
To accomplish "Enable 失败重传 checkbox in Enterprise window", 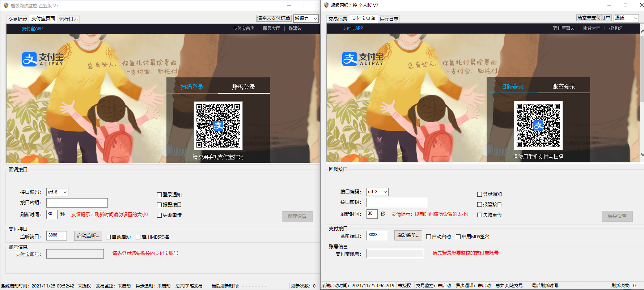I will pyautogui.click(x=159, y=215).
